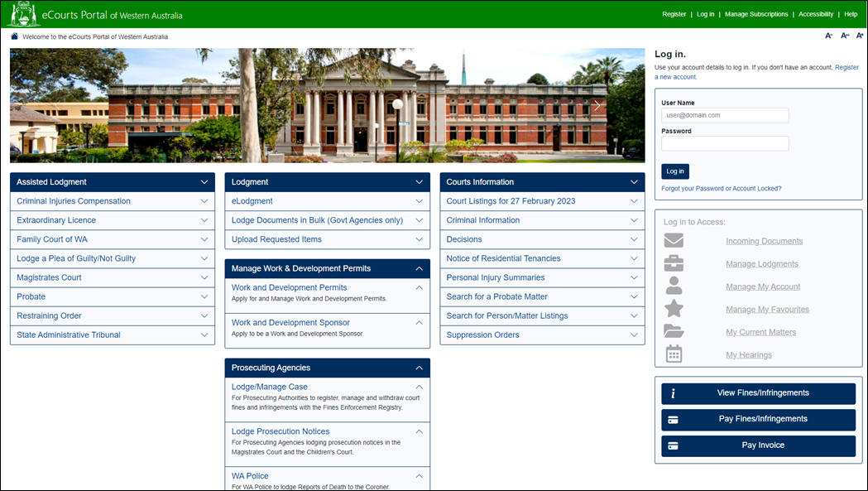This screenshot has height=491, width=868.
Task: Click the folder icon for My Current Matters
Action: [674, 331]
